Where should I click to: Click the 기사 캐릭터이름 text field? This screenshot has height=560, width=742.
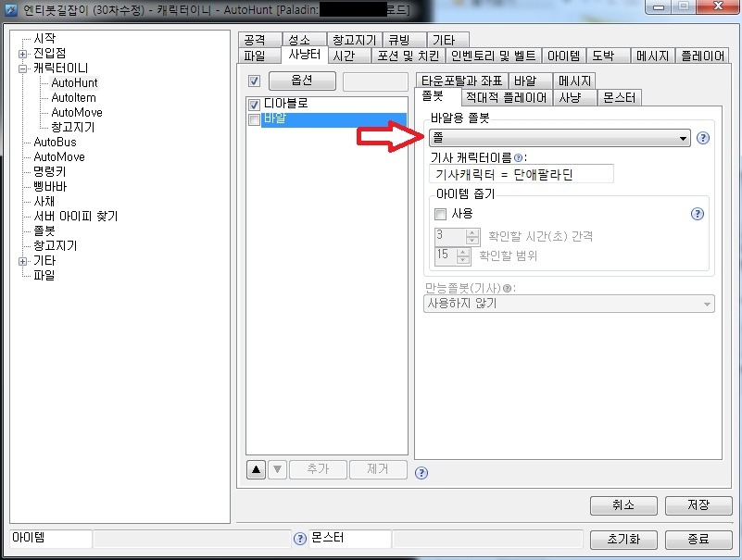tap(522, 175)
